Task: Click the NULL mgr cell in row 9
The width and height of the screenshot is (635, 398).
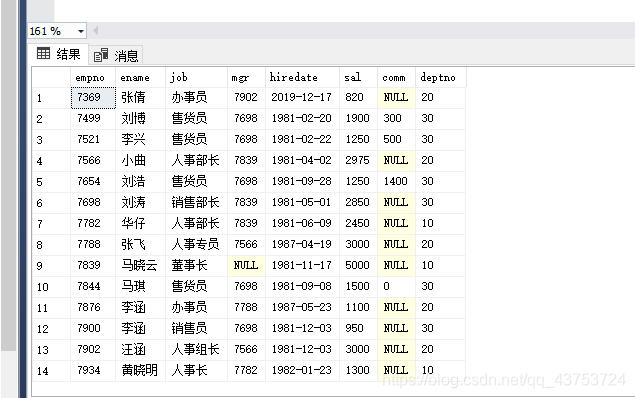Action: tap(246, 266)
